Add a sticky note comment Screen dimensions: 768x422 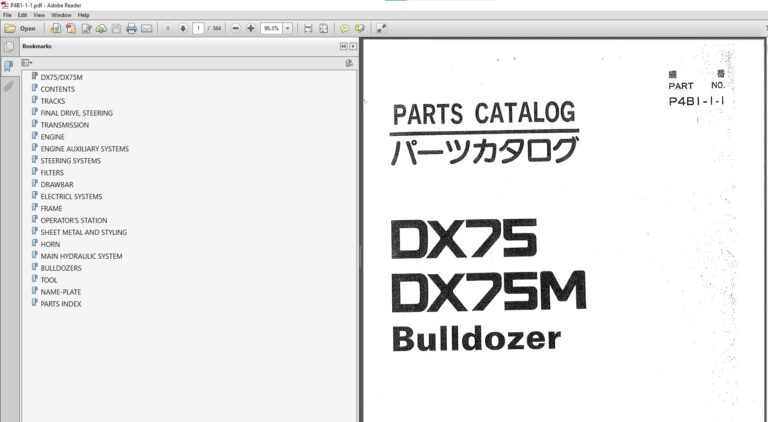(344, 28)
